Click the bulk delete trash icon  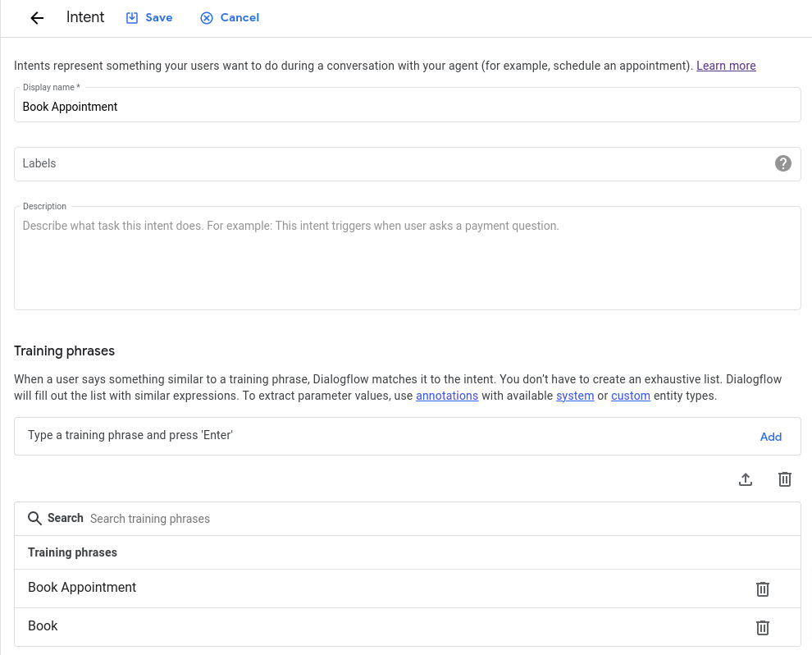click(x=785, y=479)
